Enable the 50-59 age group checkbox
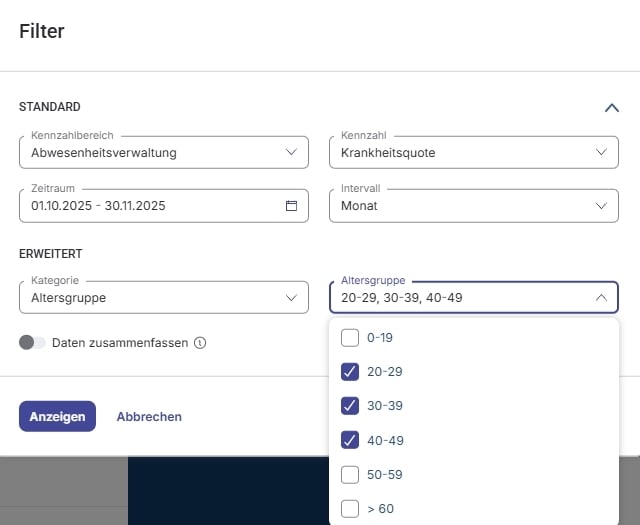The height and width of the screenshot is (525, 640). point(350,474)
